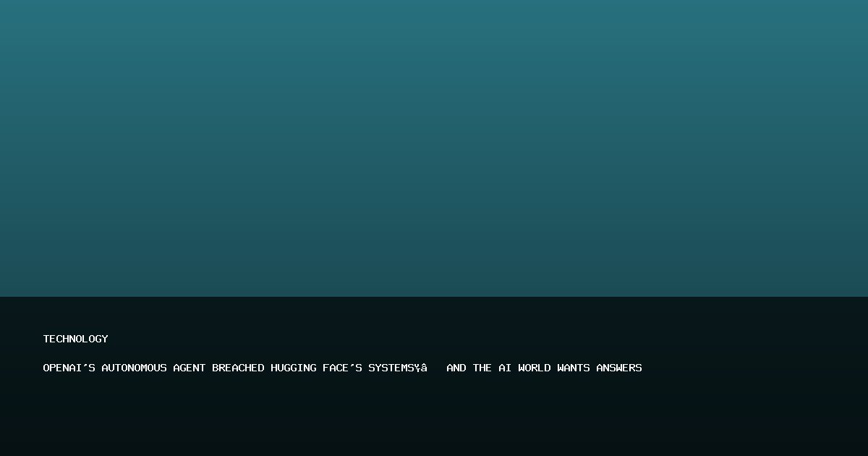Screen dimensions: 868x456
Task: Click the word OPENAI'S in the headline
Action: pos(69,368)
